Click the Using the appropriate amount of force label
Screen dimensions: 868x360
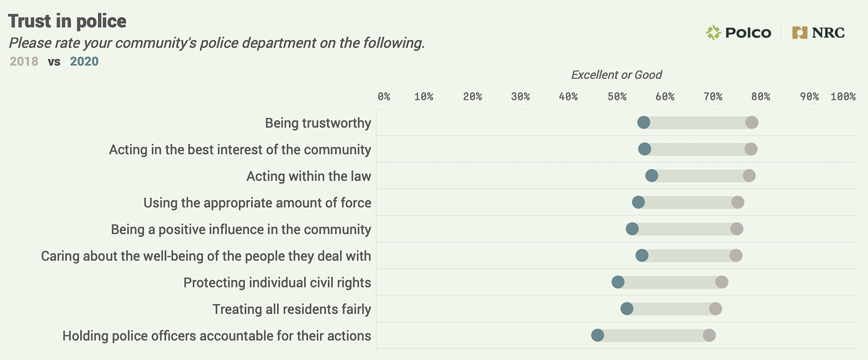(x=257, y=203)
